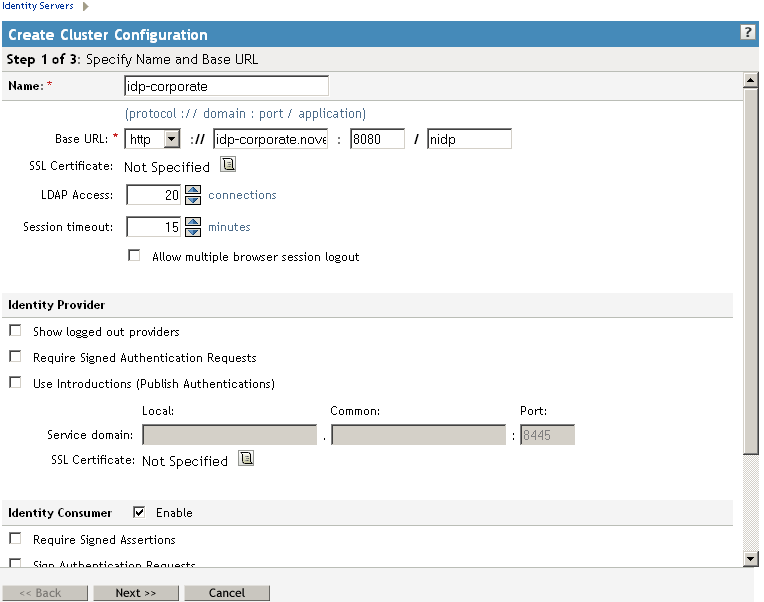Image resolution: width=764 pixels, height=602 pixels.
Task: Enable Use Introductions (Publish Authentications)
Action: coord(15,383)
